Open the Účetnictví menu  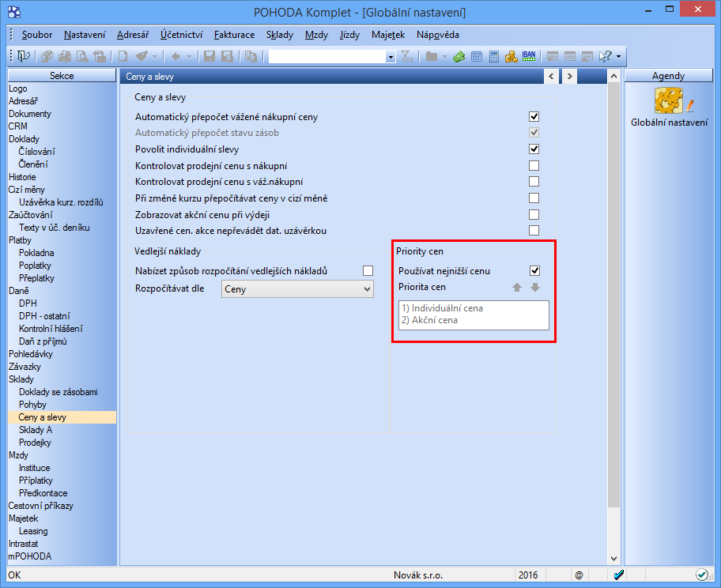click(x=181, y=35)
